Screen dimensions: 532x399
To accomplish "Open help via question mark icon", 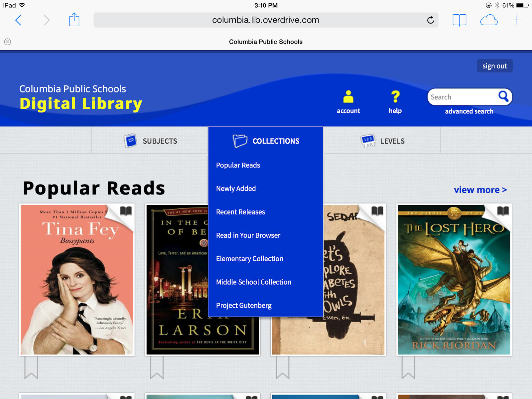I will tap(395, 97).
